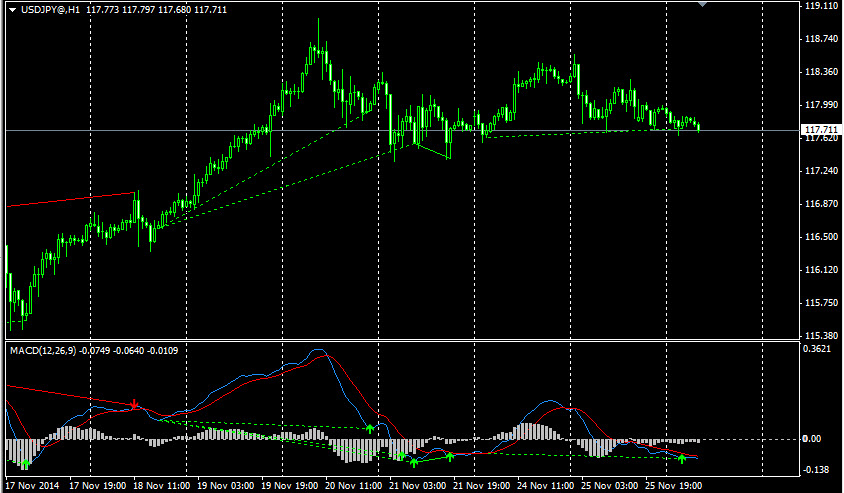The image size is (844, 493).
Task: Click the 115.380 price scale value
Action: click(x=820, y=336)
